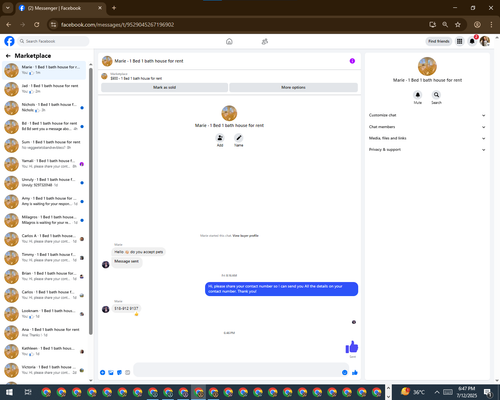Open Unruly conversation in list
500x400 pixels.
pyautogui.click(x=44, y=183)
